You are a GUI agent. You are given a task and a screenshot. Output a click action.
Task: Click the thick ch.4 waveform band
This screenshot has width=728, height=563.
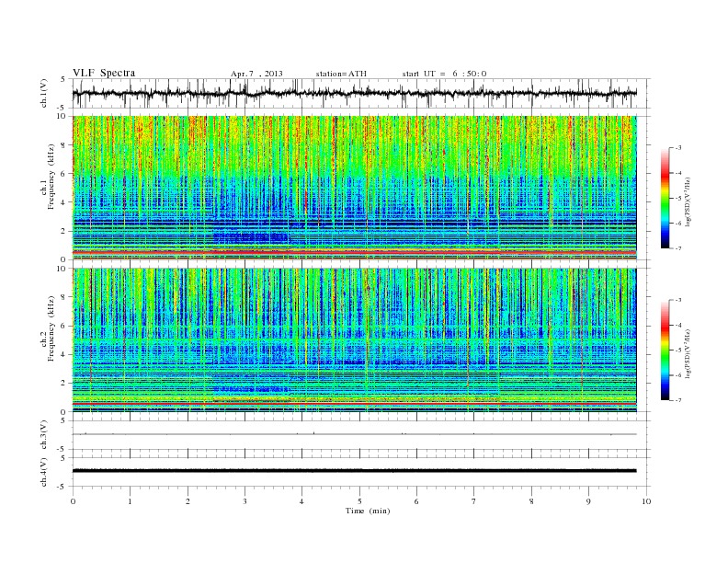click(x=354, y=471)
